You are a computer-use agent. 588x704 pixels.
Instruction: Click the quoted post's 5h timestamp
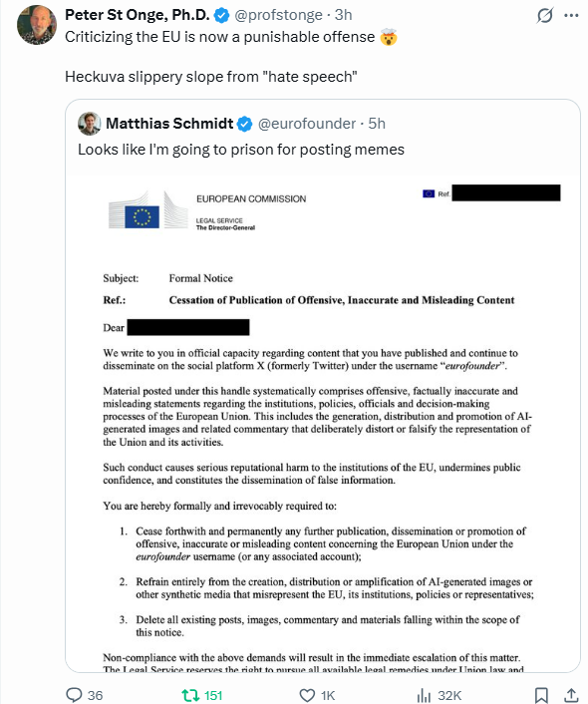(377, 124)
